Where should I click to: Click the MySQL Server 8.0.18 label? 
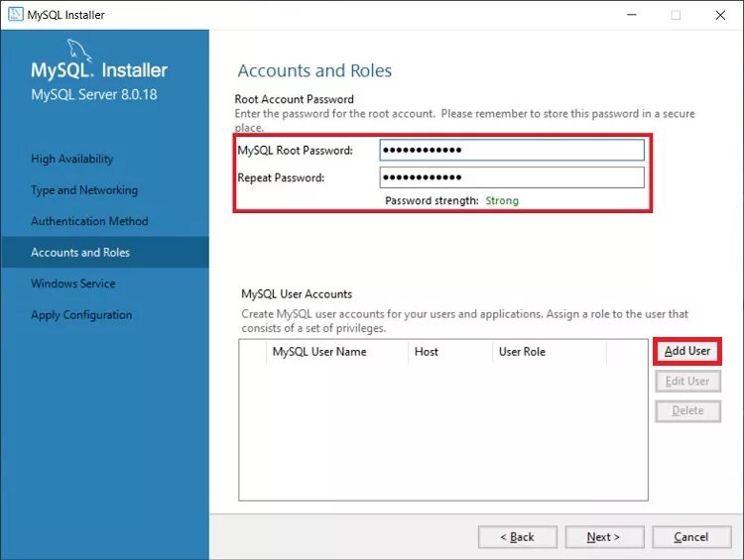point(94,94)
